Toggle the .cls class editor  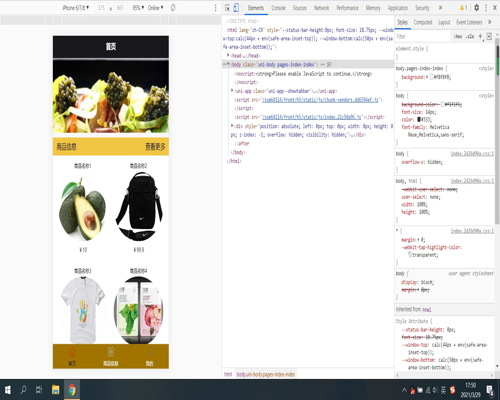[x=470, y=36]
